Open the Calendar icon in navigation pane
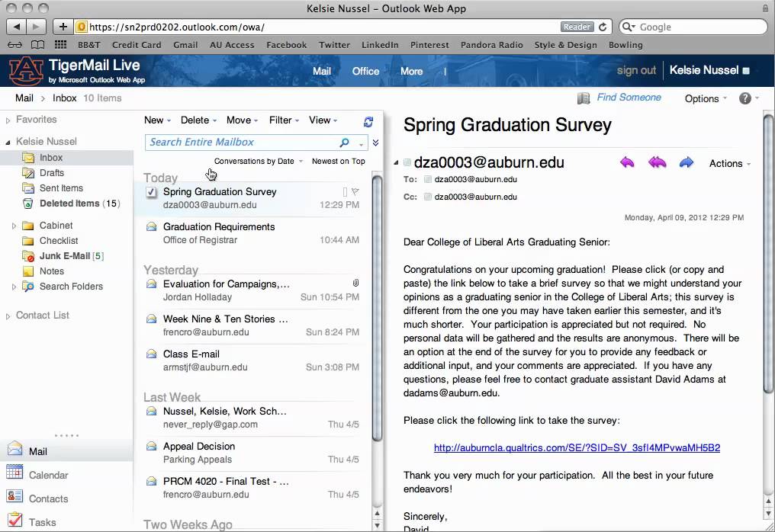 pos(14,474)
